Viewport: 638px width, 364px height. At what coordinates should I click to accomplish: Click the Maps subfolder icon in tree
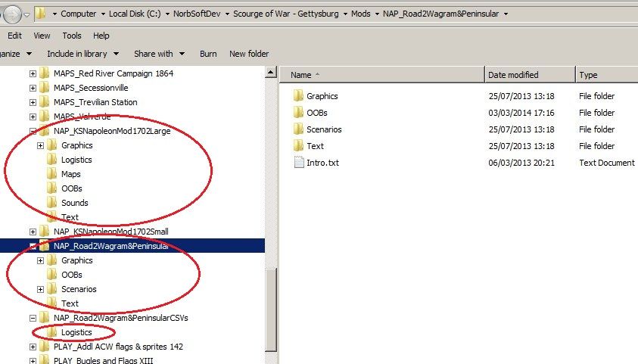(52, 174)
